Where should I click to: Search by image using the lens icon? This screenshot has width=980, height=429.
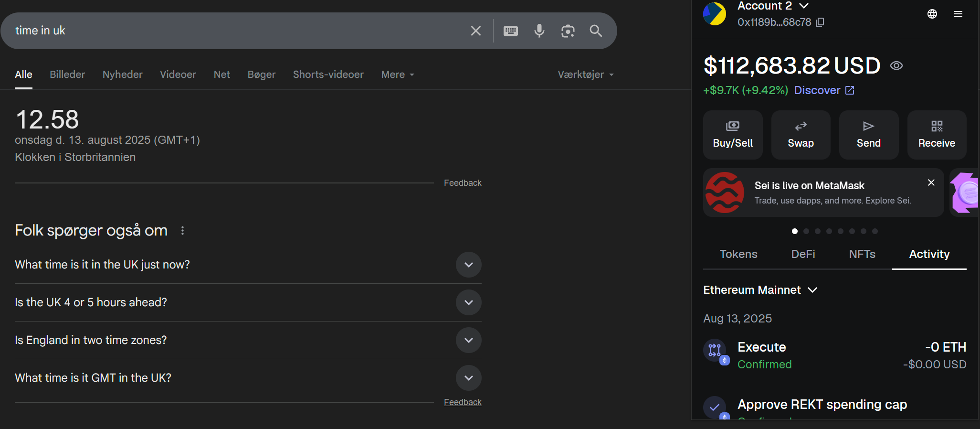click(568, 31)
